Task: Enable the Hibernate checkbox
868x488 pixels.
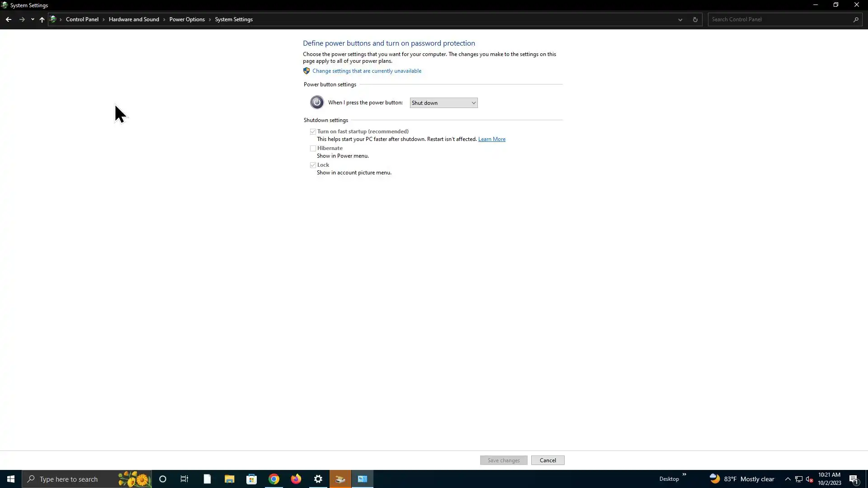Action: (313, 148)
